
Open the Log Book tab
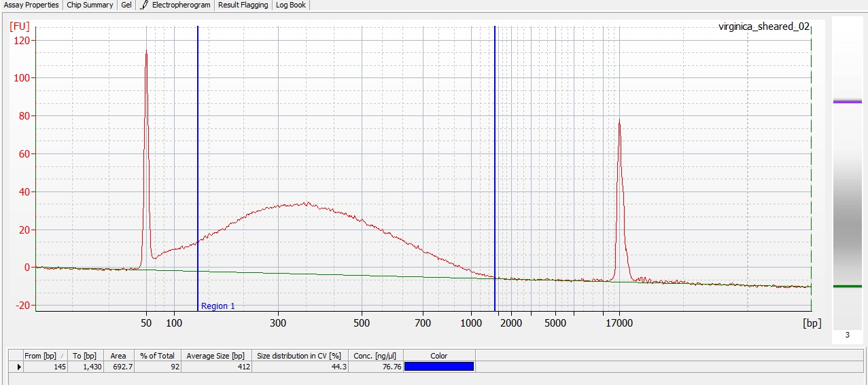pyautogui.click(x=290, y=5)
